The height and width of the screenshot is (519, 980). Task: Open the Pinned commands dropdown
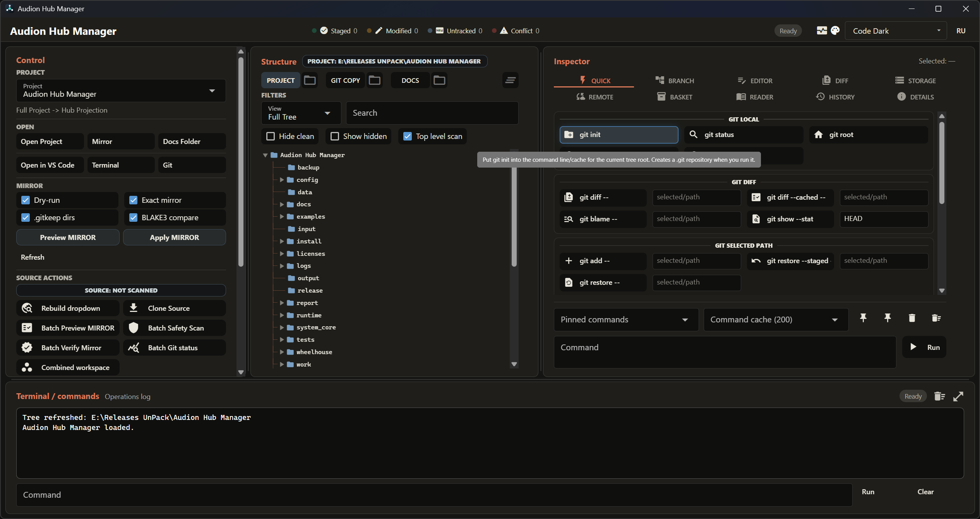pyautogui.click(x=626, y=320)
